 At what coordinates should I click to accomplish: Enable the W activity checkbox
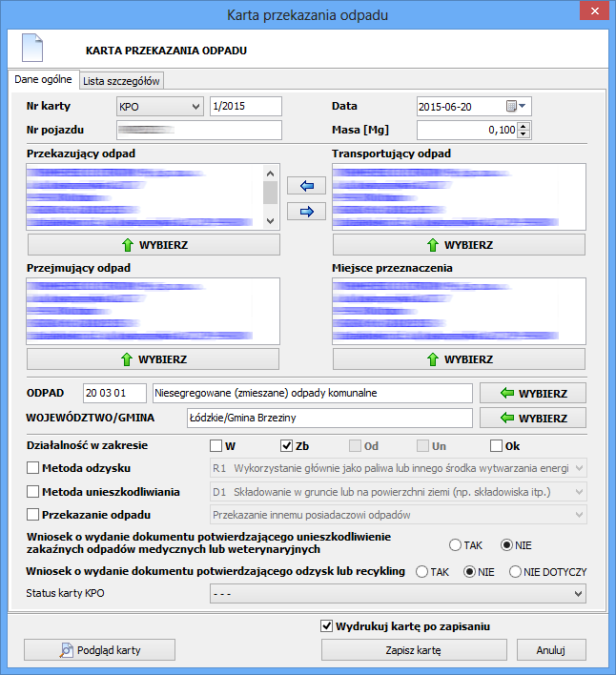[216, 445]
